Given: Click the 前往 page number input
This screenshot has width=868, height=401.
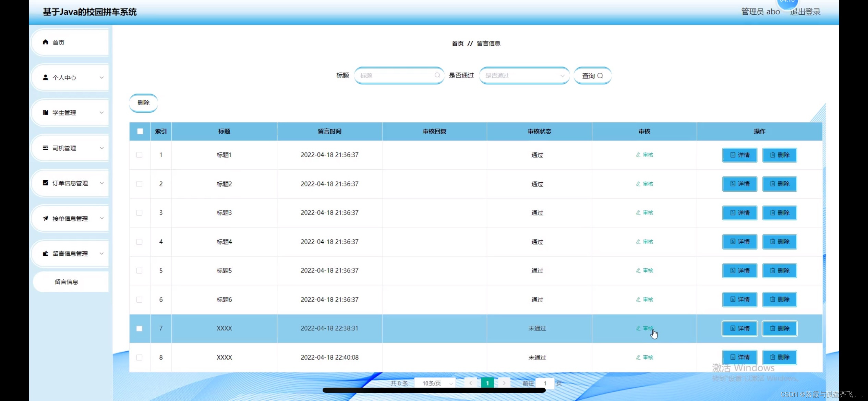Looking at the screenshot, I should 545,383.
